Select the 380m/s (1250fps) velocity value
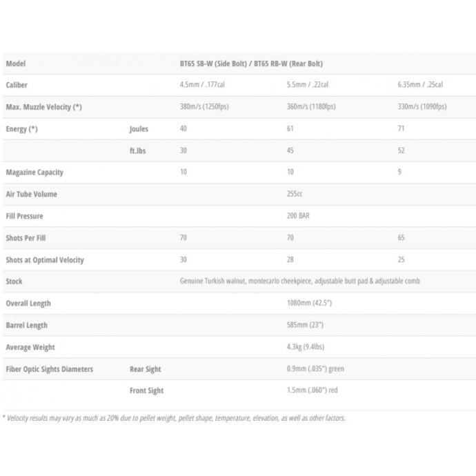The image size is (476, 476). (206, 107)
